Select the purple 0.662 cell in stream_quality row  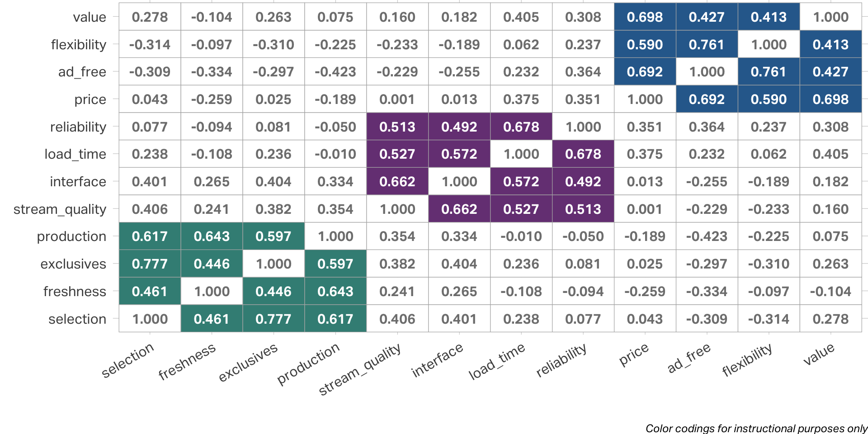pyautogui.click(x=459, y=209)
